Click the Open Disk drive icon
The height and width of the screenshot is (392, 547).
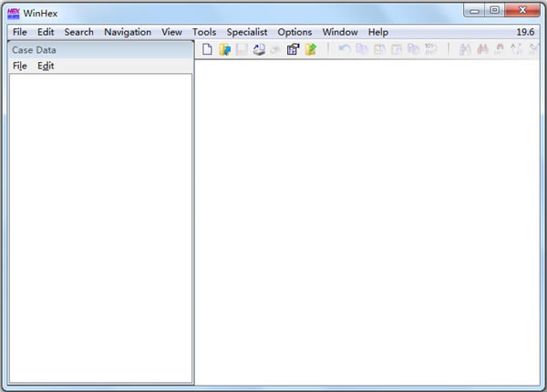[x=259, y=49]
